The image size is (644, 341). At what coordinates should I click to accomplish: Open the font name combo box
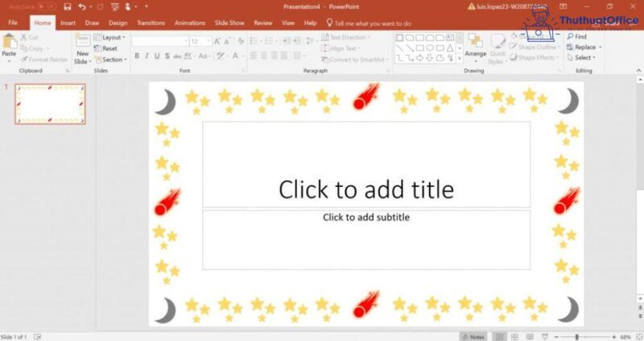coord(160,41)
